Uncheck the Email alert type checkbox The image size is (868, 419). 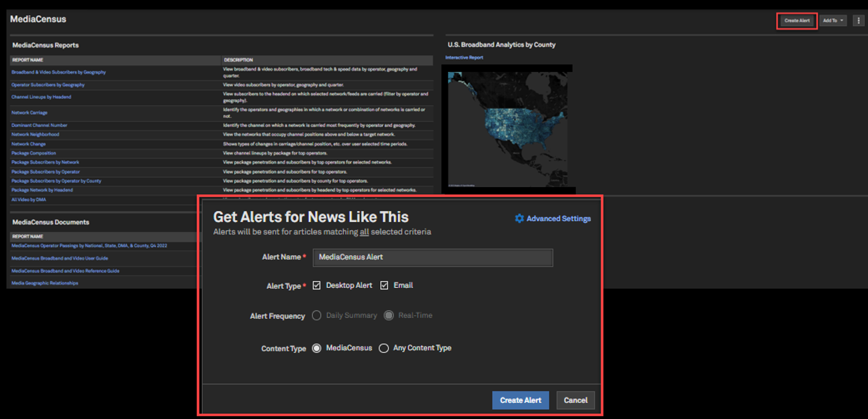point(384,285)
